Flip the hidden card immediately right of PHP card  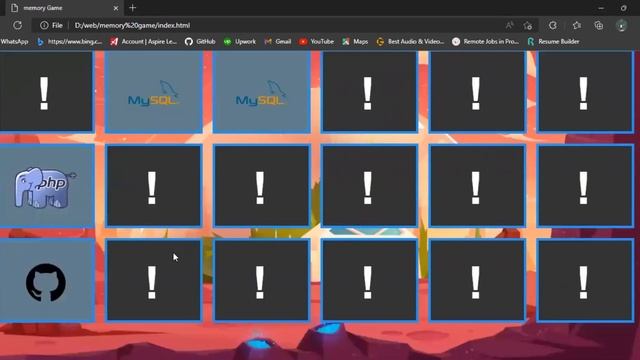154,186
